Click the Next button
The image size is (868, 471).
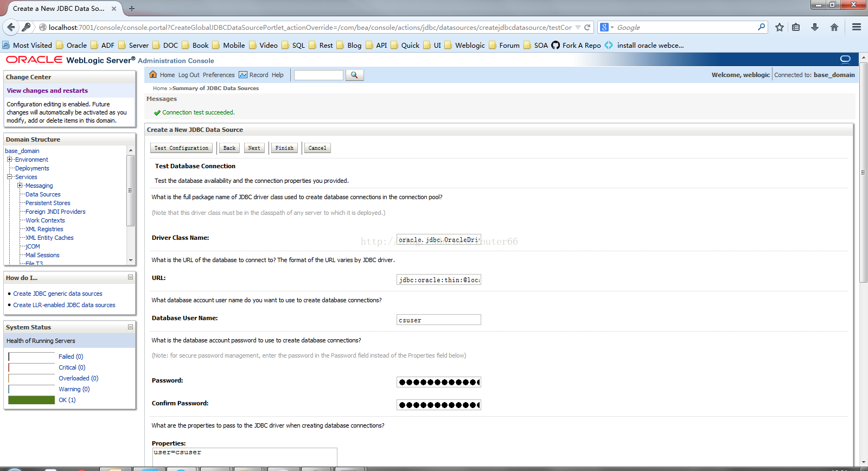coord(254,148)
